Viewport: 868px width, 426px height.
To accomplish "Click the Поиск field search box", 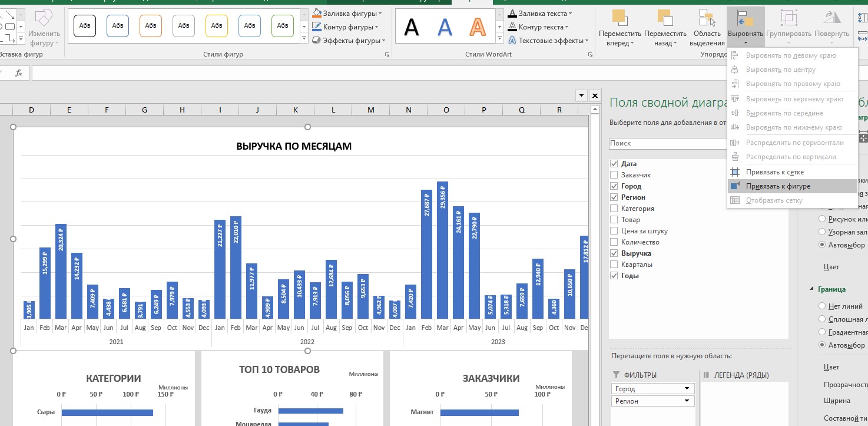I will (668, 143).
